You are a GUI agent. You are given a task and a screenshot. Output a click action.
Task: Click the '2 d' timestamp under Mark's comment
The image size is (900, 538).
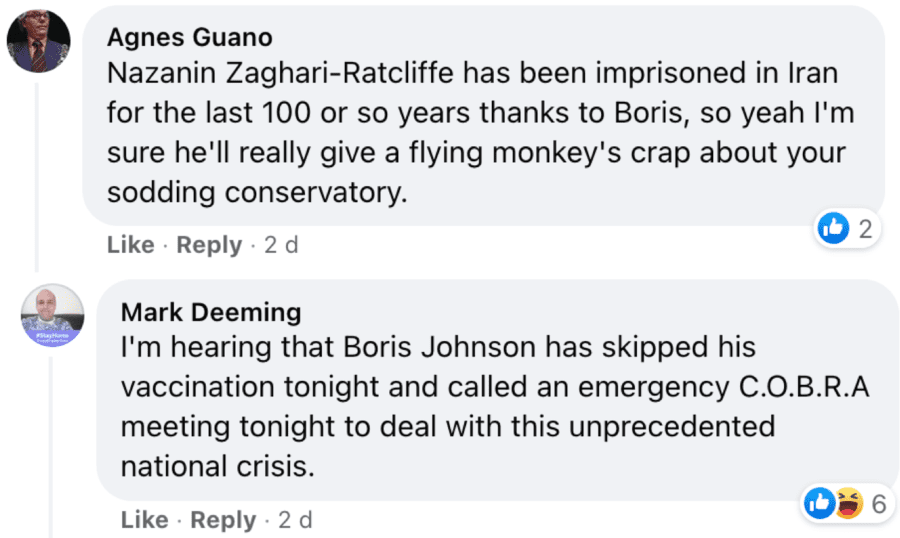coord(294,520)
